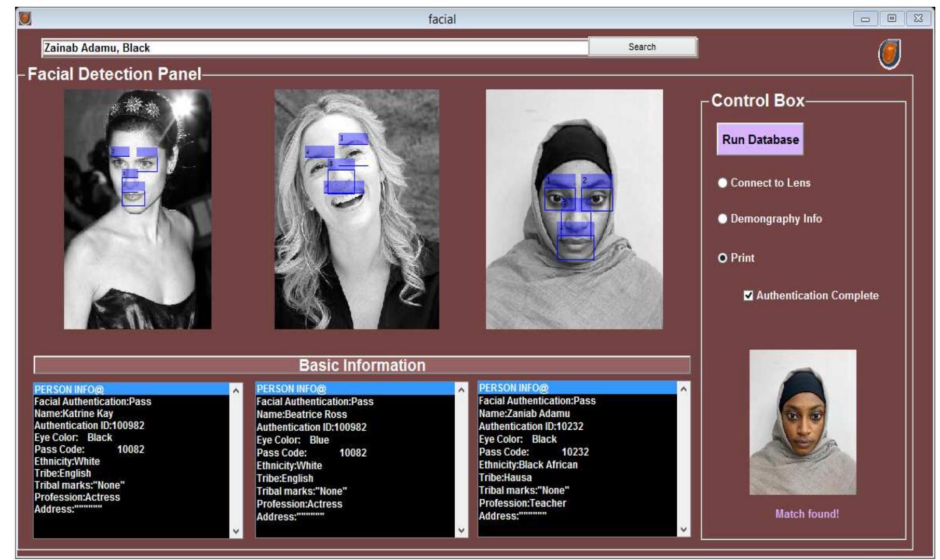Select the Connect to Lens radio button
The image size is (940, 560).
723,183
